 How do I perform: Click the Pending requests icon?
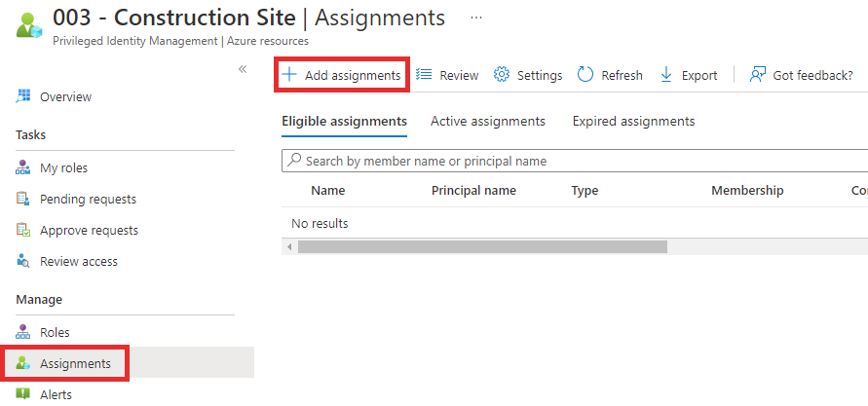(23, 199)
